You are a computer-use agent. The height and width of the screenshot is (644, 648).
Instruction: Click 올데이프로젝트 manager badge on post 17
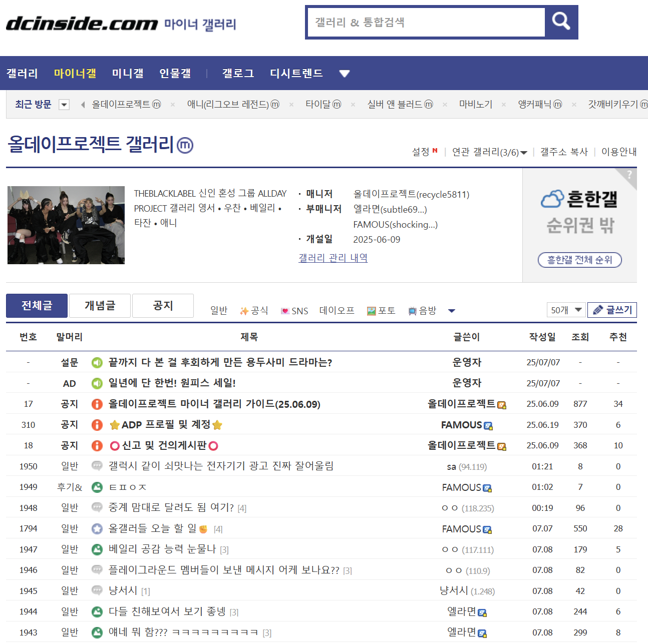[502, 405]
